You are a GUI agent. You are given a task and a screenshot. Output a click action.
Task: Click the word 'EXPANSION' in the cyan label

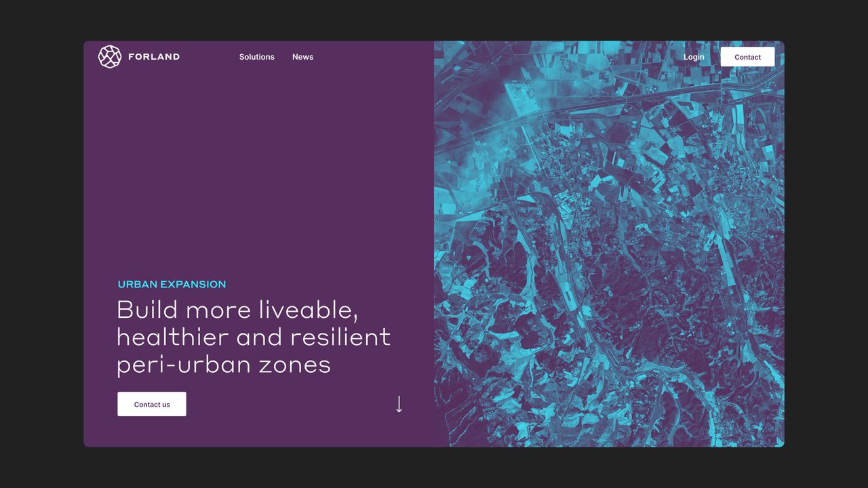pos(193,285)
